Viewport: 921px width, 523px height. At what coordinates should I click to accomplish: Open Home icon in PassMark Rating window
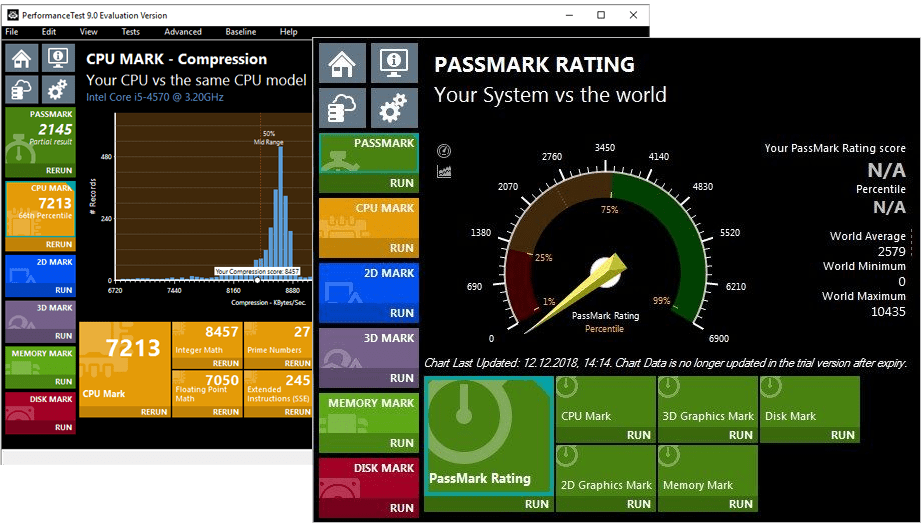tap(342, 63)
